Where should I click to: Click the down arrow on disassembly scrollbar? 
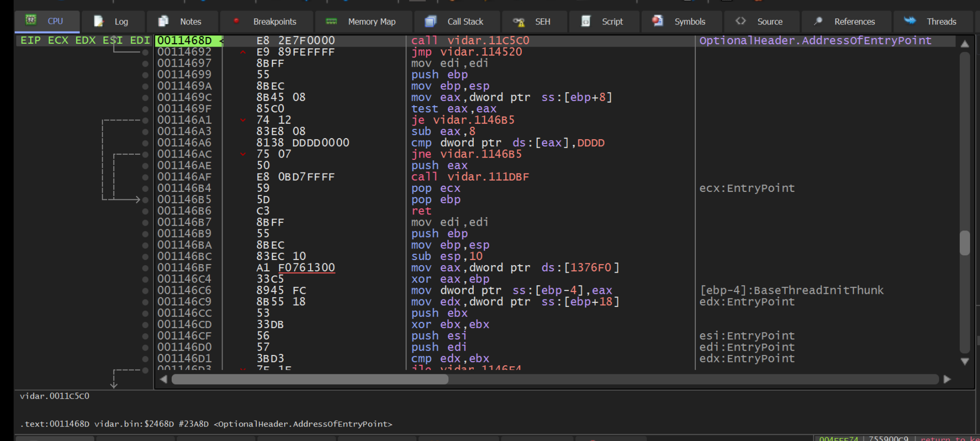coord(965,361)
